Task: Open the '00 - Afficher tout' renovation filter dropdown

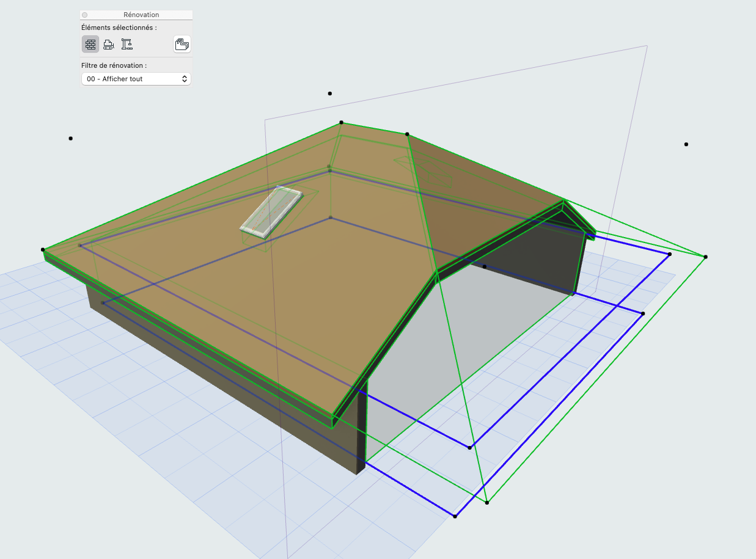Action: pyautogui.click(x=136, y=79)
